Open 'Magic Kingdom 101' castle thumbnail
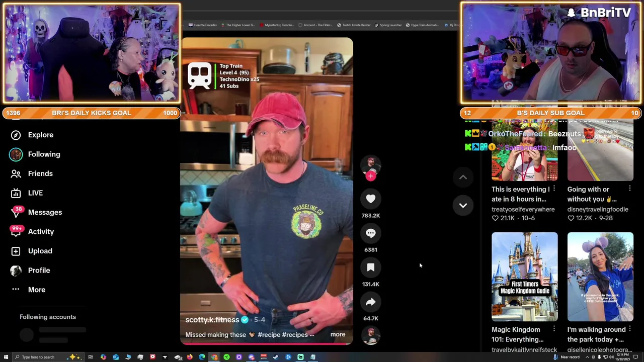Image resolution: width=644 pixels, height=362 pixels. click(x=524, y=277)
